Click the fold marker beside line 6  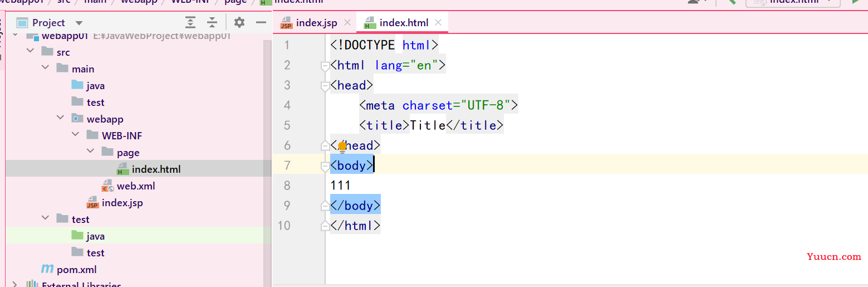tap(325, 146)
